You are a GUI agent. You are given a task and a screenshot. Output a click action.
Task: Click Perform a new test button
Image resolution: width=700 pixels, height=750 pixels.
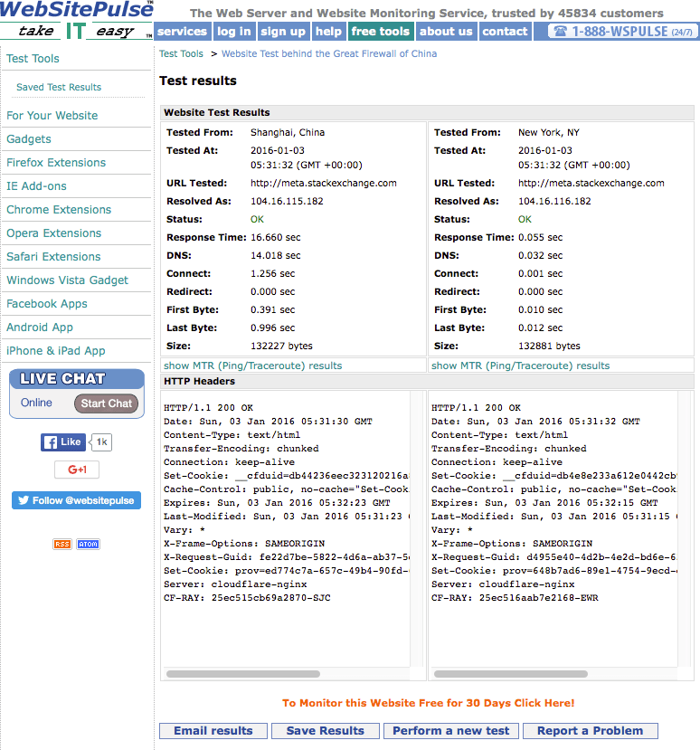point(451,731)
